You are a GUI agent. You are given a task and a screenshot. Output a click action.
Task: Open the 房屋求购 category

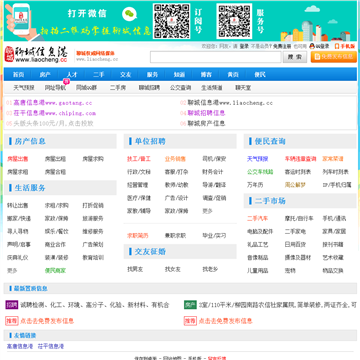pos(93,159)
